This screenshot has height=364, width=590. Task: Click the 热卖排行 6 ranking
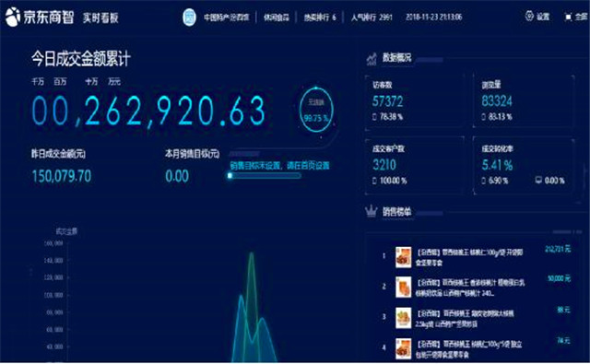(320, 18)
